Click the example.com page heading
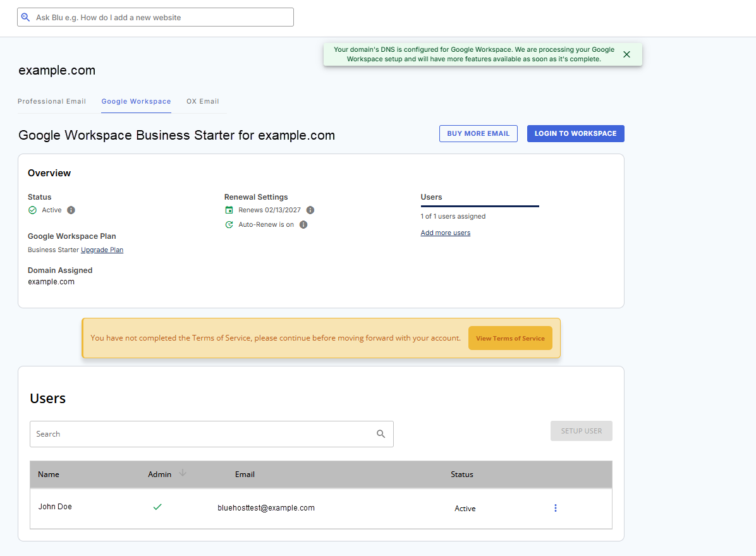The height and width of the screenshot is (556, 756). click(x=57, y=70)
